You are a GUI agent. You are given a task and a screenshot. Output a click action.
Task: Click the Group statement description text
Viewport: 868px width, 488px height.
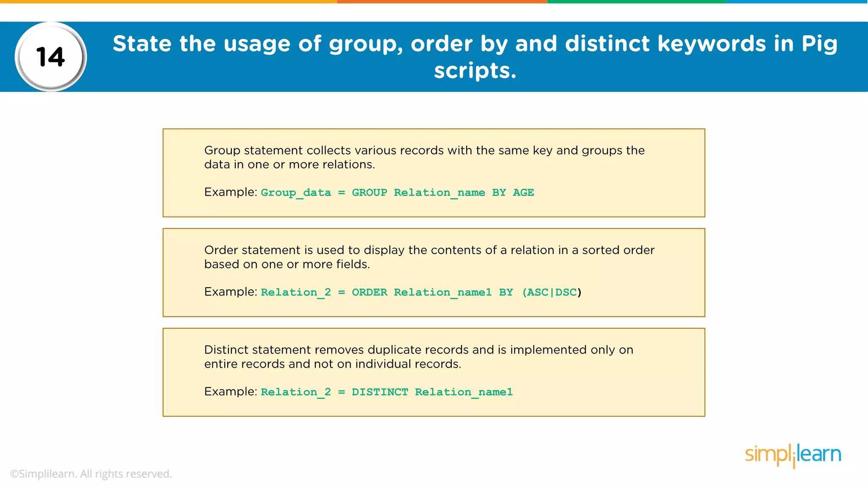(424, 157)
